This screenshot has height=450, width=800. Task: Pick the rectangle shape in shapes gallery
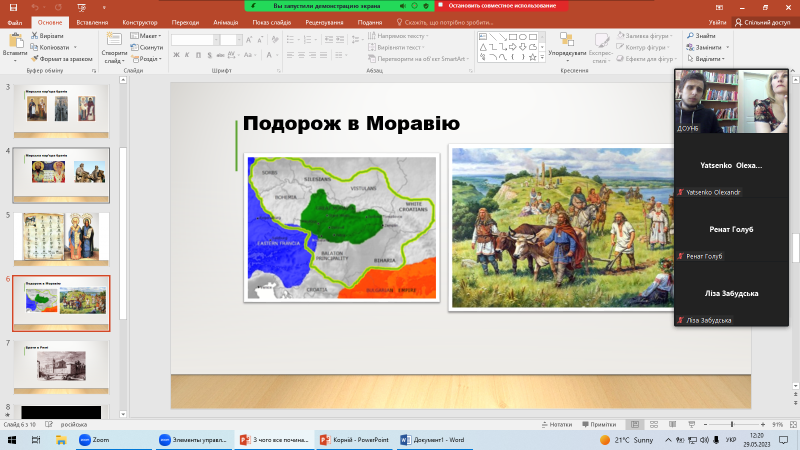coord(513,37)
